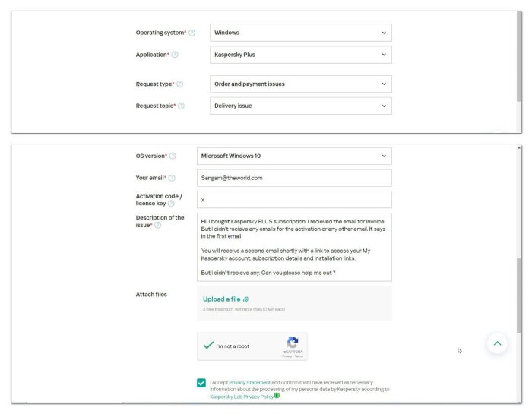Open the reCAPTCHA Terms link

pos(299,356)
